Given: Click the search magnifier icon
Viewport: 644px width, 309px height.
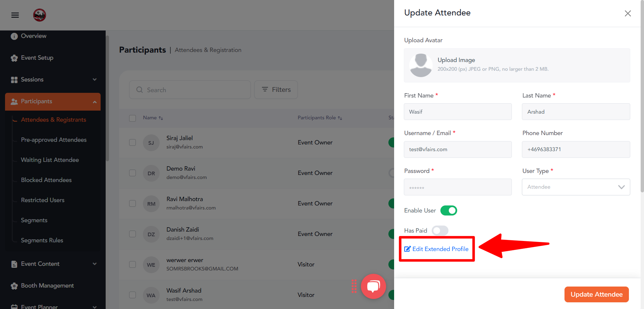Looking at the screenshot, I should coord(140,90).
